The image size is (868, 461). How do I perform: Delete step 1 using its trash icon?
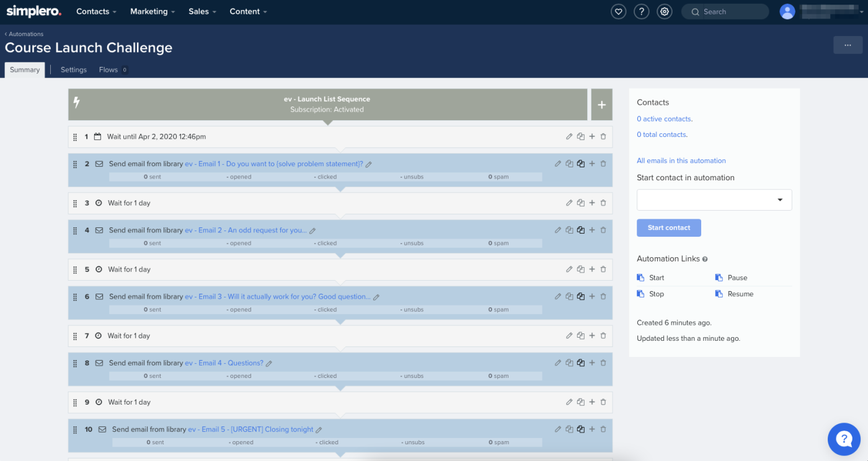[603, 137]
